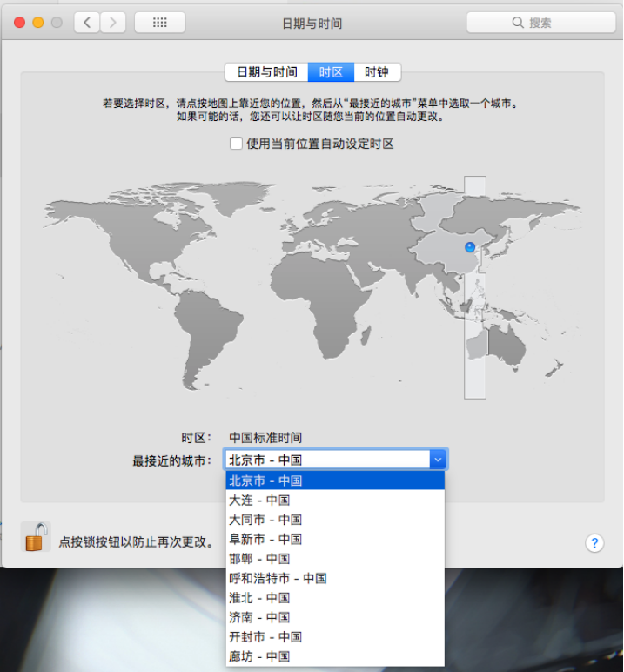Click the closest city text field
624x672 pixels.
tap(327, 460)
